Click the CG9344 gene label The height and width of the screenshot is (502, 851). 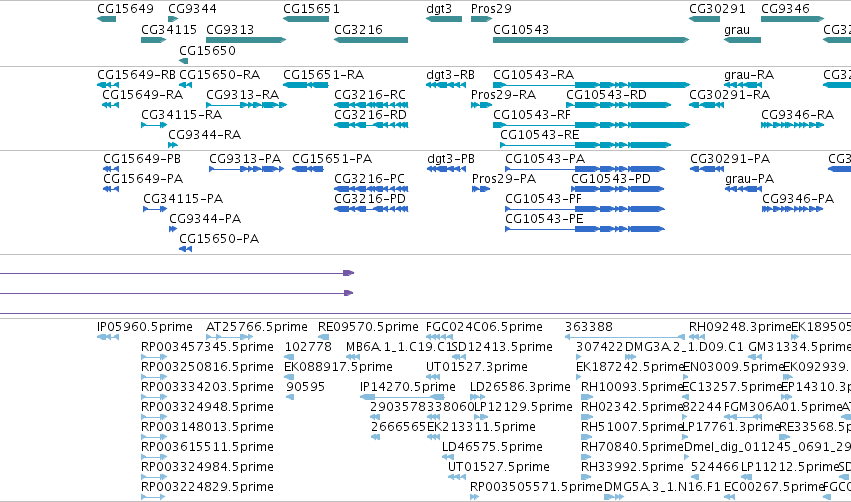coord(192,9)
